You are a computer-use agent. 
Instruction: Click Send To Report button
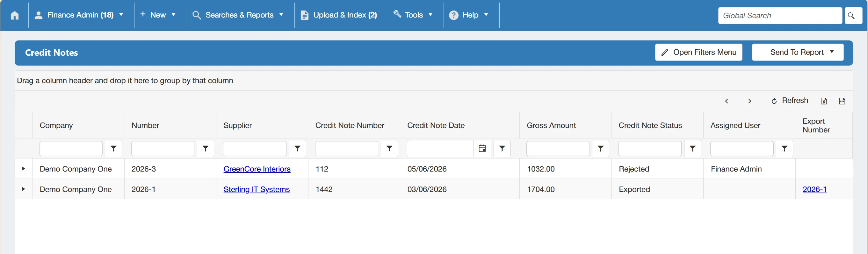(x=788, y=52)
